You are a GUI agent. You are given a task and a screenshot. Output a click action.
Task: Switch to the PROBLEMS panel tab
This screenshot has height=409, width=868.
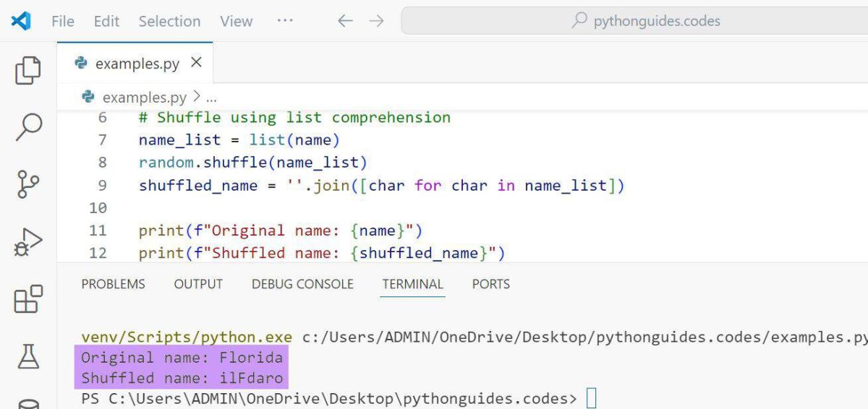coord(113,284)
